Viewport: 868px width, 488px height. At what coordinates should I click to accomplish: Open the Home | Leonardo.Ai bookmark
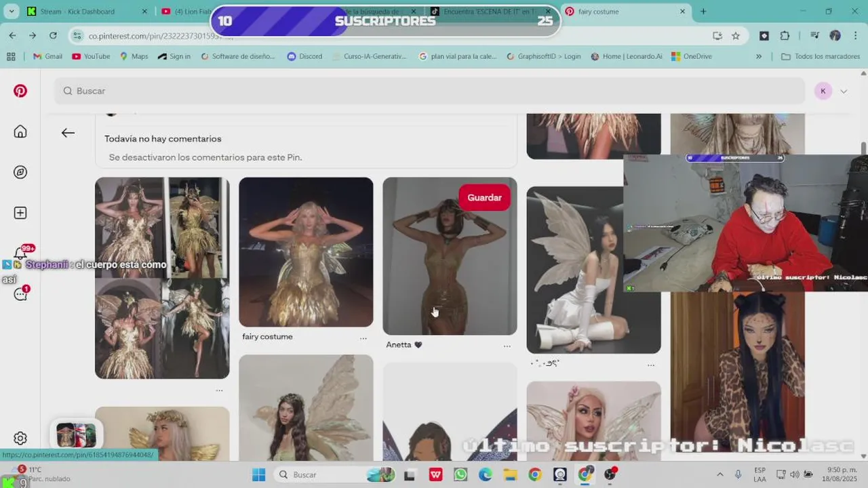click(x=627, y=56)
